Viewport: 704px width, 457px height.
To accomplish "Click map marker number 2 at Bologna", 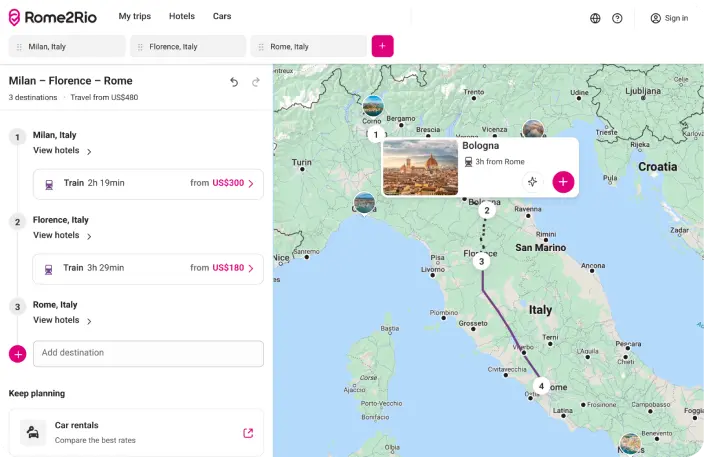I will 487,210.
